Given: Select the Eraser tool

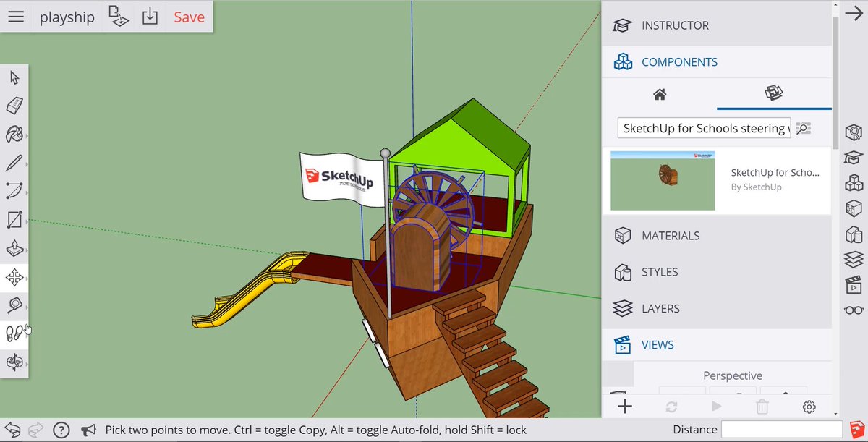Looking at the screenshot, I should point(14,106).
